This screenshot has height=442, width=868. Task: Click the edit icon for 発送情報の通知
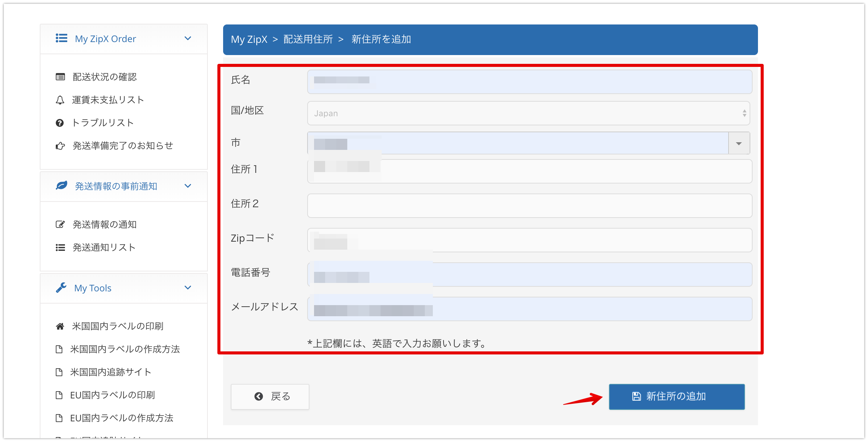[60, 224]
